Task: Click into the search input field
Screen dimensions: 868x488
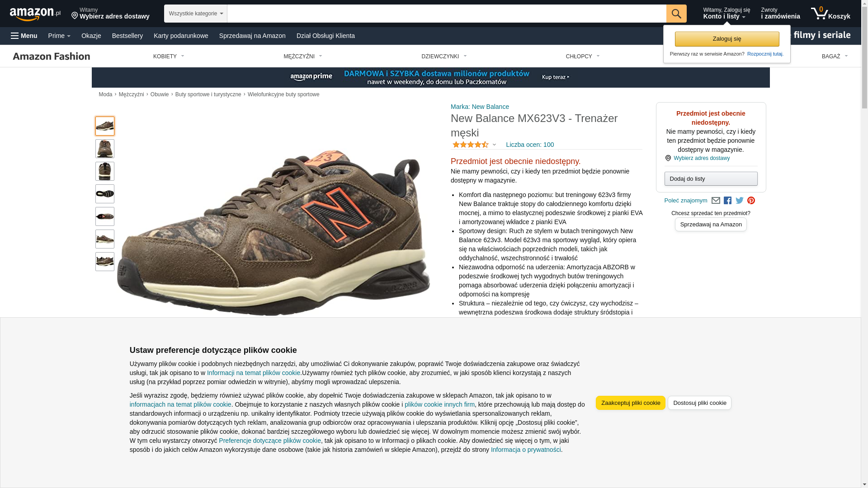Action: 447,14
